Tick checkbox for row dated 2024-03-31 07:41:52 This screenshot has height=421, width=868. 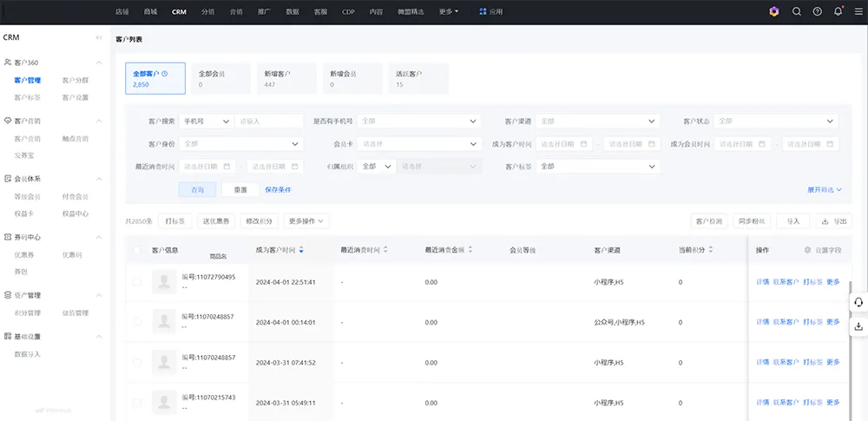click(x=137, y=362)
